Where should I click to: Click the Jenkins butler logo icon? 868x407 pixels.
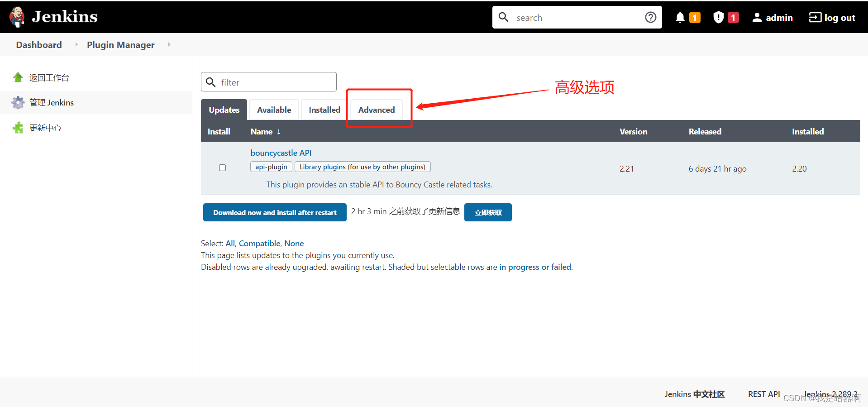pos(17,17)
